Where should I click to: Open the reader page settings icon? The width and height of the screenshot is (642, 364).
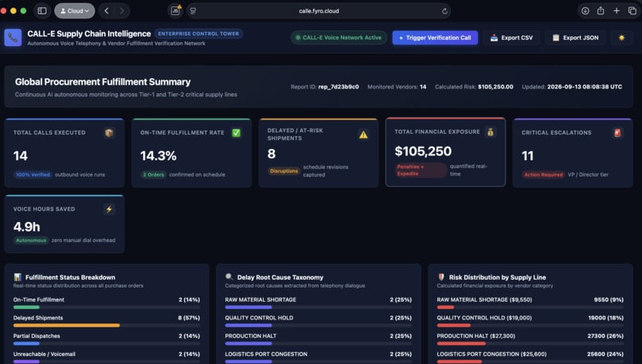point(193,11)
